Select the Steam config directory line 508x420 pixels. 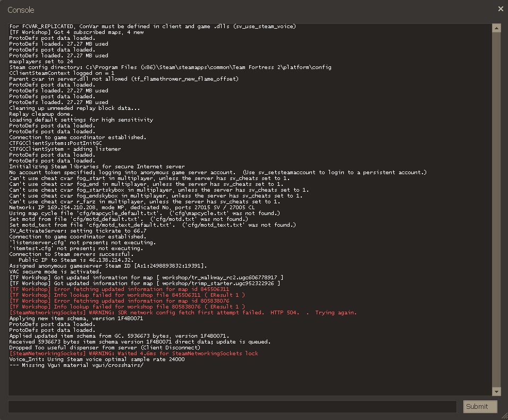pyautogui.click(x=170, y=67)
